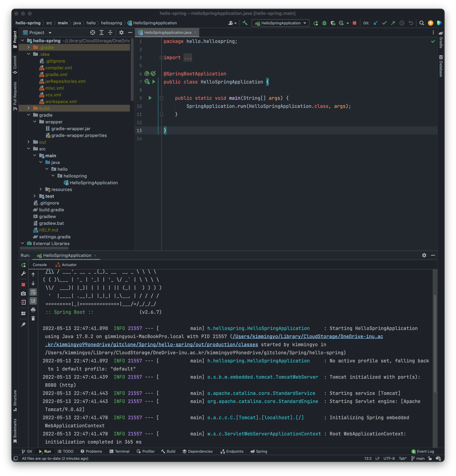
Task: Click the Project tree horizontal scrollbar
Action: [x=44, y=248]
